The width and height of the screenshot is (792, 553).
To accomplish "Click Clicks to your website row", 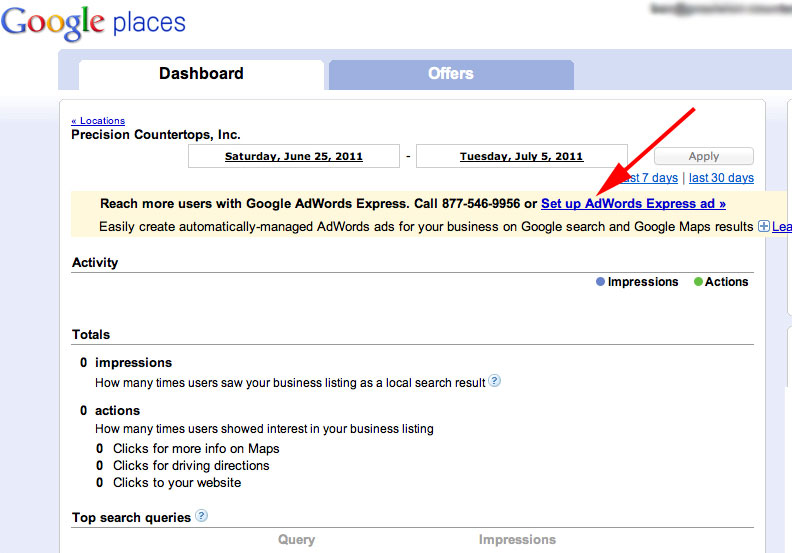I will 177,483.
